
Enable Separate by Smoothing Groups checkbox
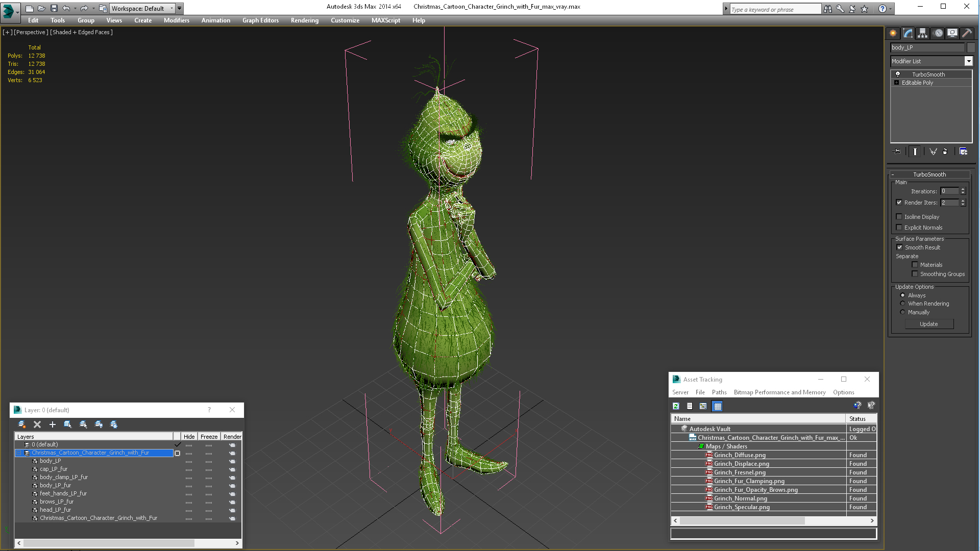915,274
